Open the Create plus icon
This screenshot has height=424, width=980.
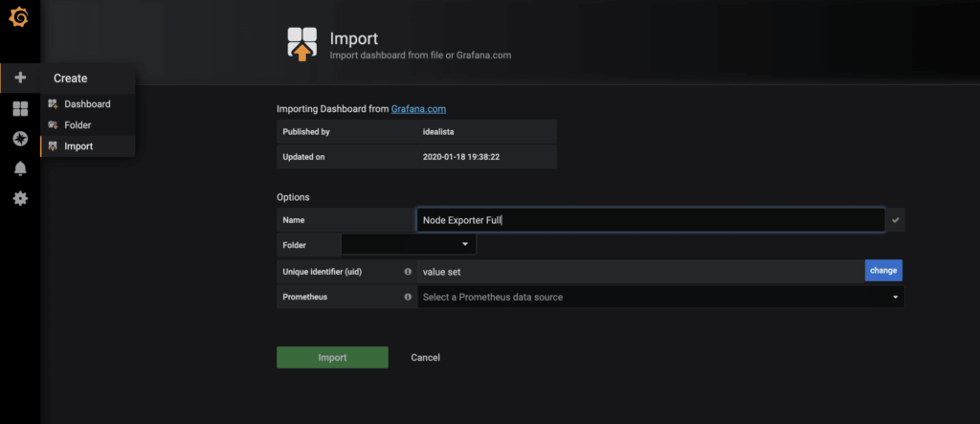[20, 78]
